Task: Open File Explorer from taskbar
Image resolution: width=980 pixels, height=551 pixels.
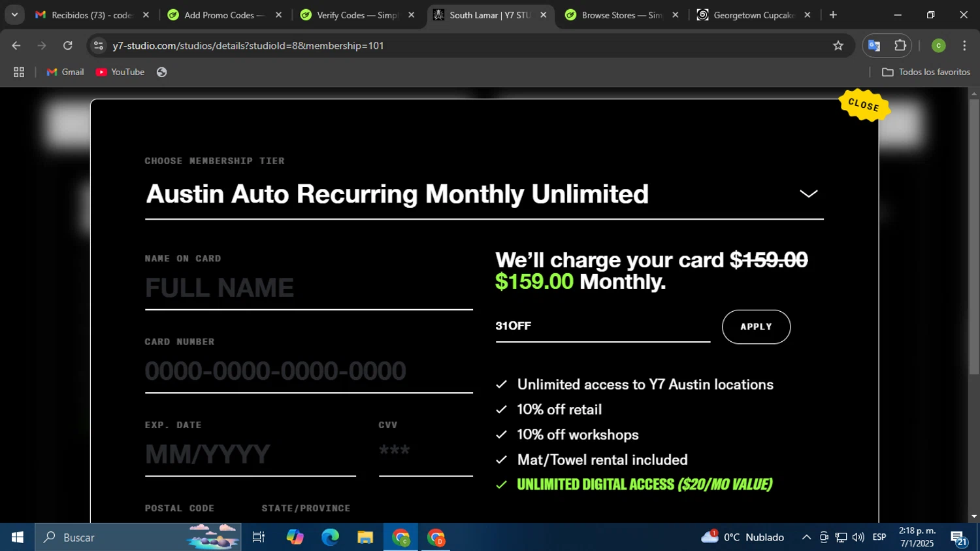Action: tap(365, 537)
